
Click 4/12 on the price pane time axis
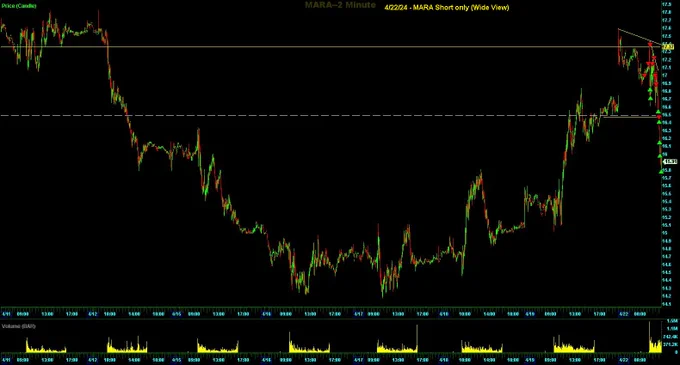click(x=92, y=314)
